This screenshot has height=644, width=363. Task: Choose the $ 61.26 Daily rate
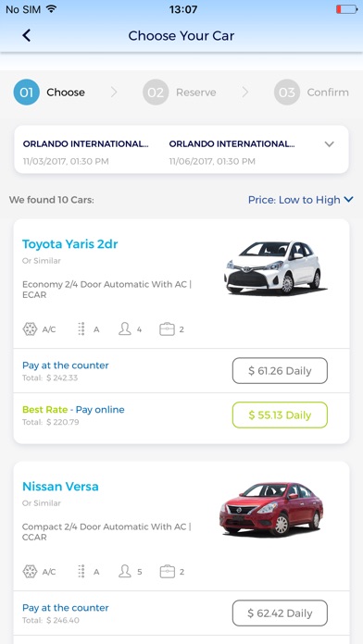point(280,371)
